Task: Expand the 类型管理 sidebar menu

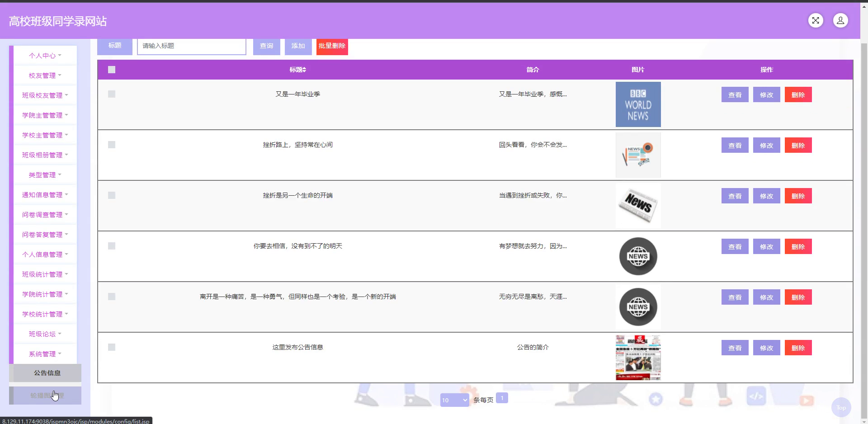Action: tap(45, 175)
